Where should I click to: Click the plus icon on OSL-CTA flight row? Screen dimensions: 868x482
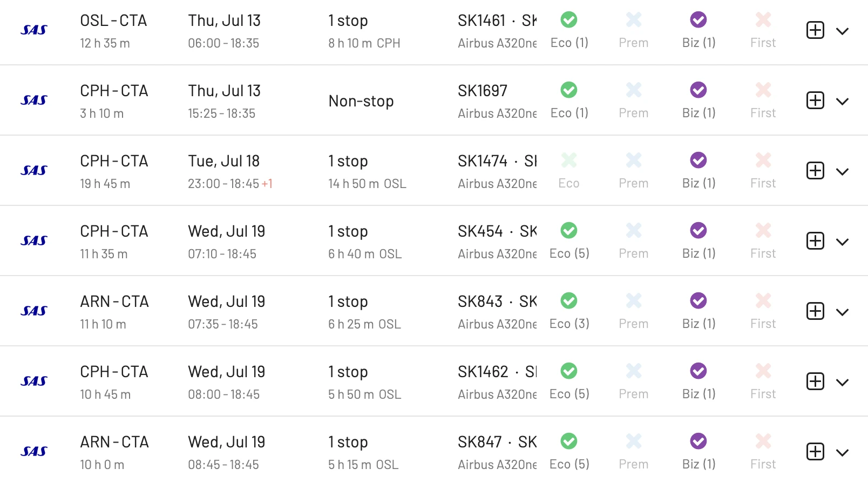tap(815, 30)
